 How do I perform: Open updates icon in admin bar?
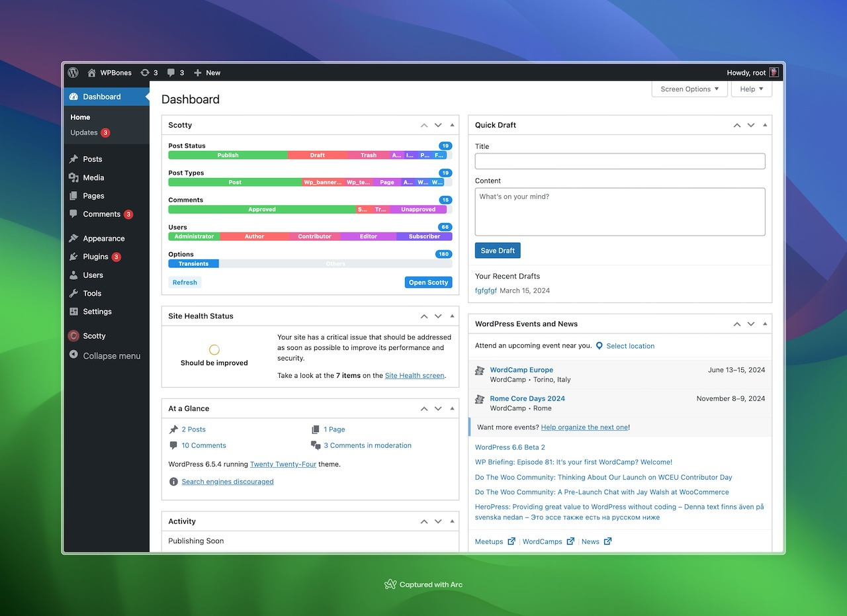(x=145, y=73)
